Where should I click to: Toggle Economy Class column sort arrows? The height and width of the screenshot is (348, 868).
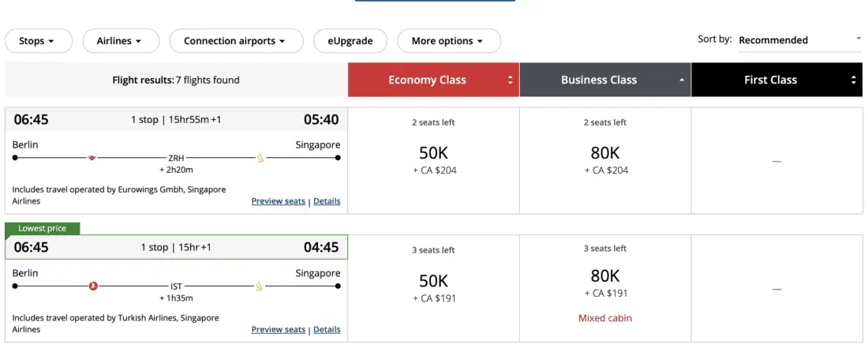(510, 80)
